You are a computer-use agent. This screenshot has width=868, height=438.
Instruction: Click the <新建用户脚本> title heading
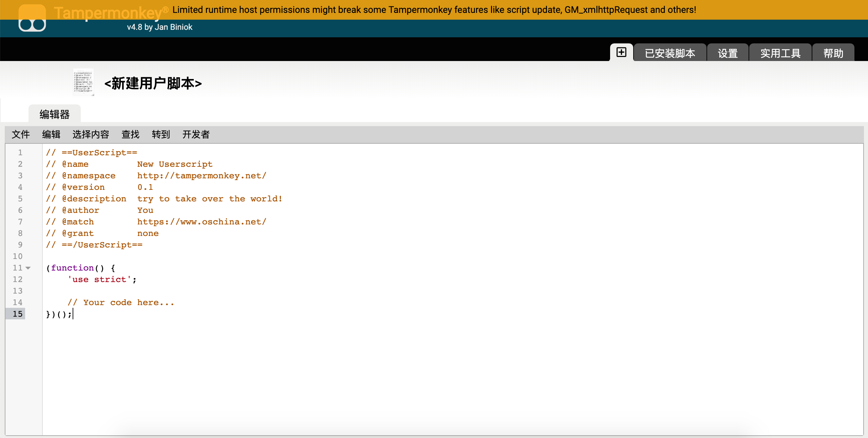pyautogui.click(x=153, y=83)
